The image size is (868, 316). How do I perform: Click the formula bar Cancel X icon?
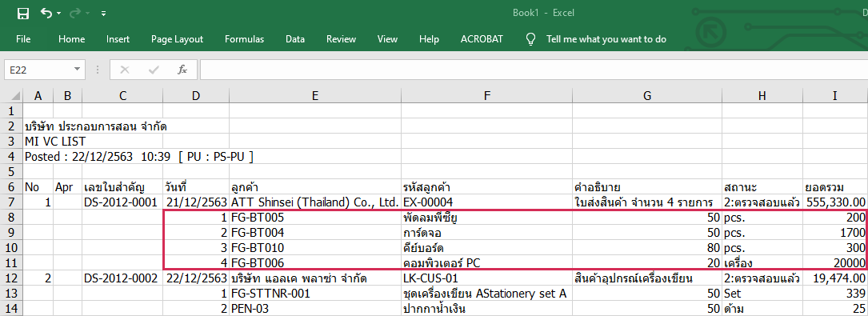coord(125,70)
